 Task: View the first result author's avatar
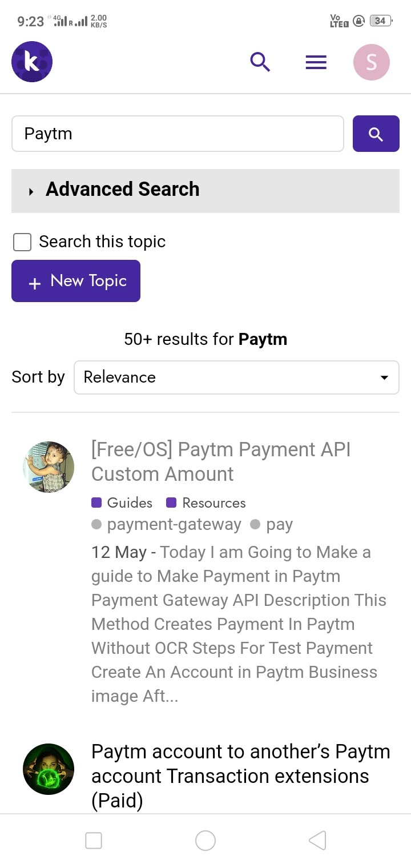[49, 467]
